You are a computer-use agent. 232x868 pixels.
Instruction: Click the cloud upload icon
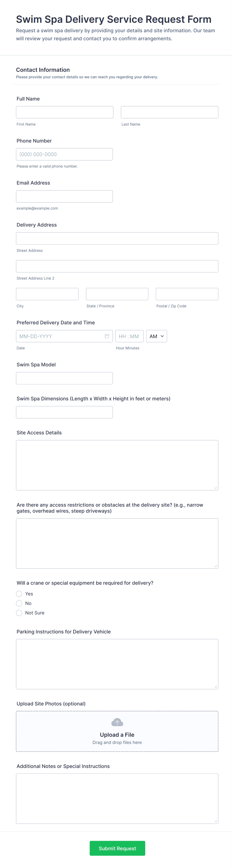[x=117, y=722]
